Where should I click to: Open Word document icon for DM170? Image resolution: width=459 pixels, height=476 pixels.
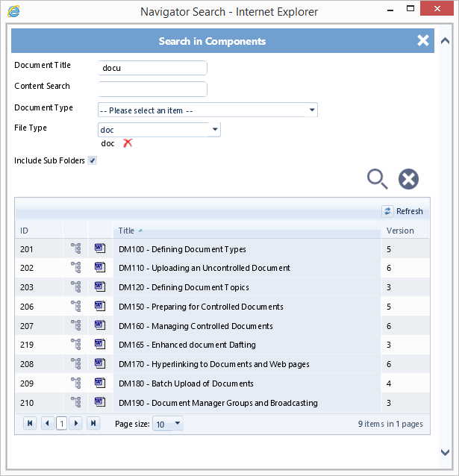pyautogui.click(x=100, y=363)
